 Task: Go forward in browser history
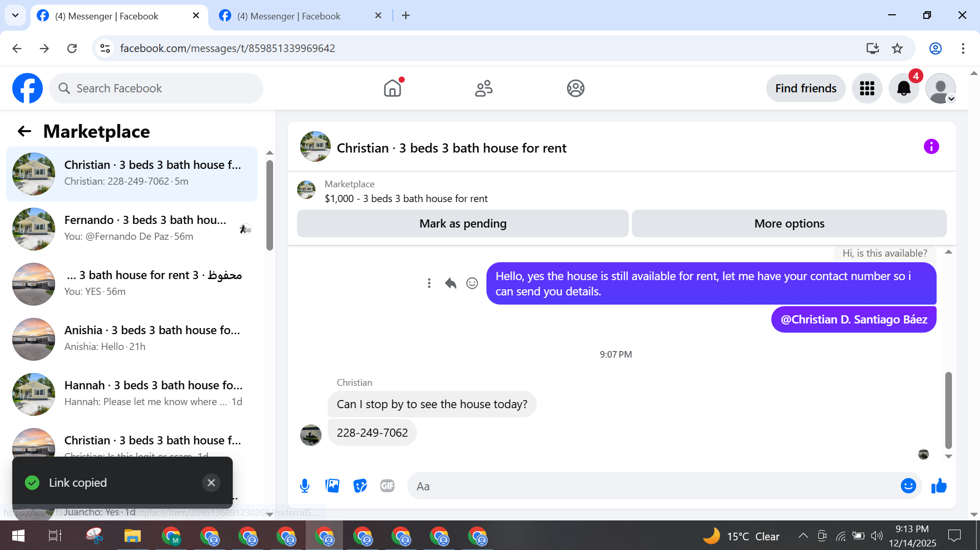[x=44, y=48]
